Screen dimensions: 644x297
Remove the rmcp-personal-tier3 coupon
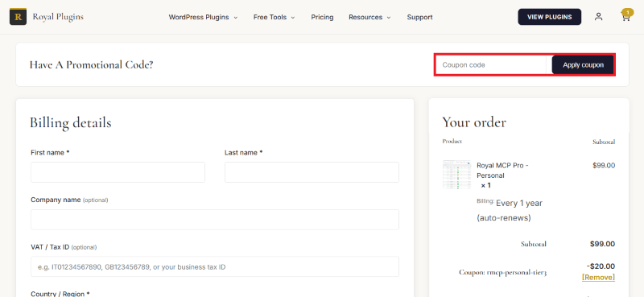pyautogui.click(x=598, y=278)
